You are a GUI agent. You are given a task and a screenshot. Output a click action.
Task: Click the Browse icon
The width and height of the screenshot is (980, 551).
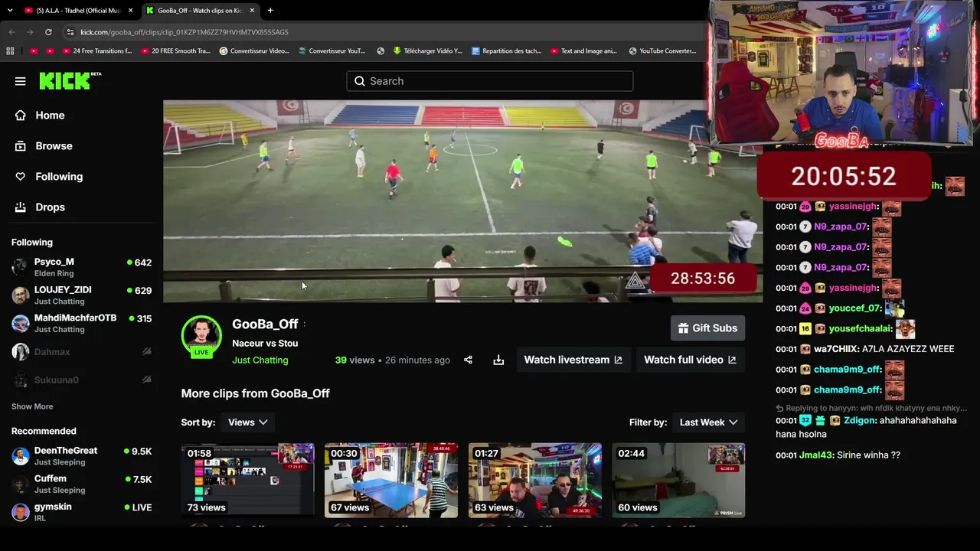coord(21,146)
